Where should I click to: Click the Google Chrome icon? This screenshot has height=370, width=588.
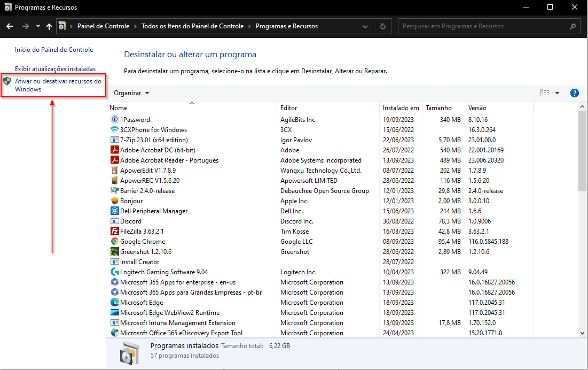115,241
